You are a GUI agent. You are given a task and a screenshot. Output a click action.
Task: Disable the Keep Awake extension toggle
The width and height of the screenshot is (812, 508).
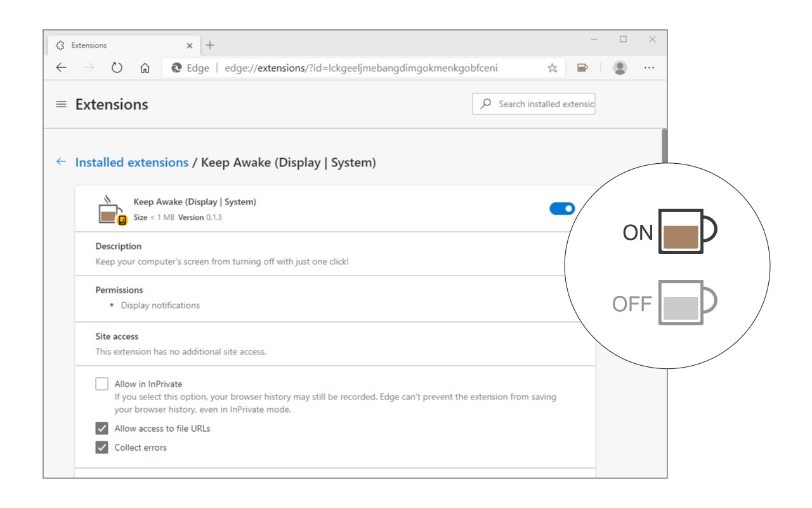click(x=562, y=208)
